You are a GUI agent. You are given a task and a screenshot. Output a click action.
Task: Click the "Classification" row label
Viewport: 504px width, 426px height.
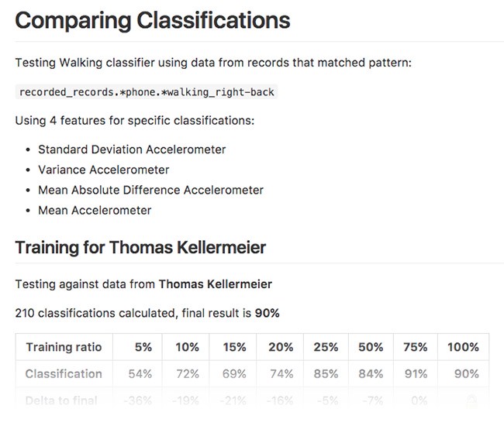64,374
